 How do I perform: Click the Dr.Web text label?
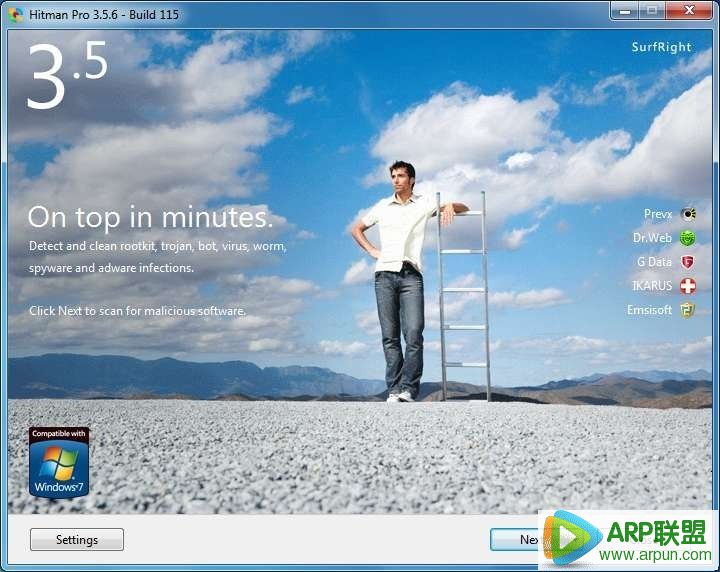point(652,238)
